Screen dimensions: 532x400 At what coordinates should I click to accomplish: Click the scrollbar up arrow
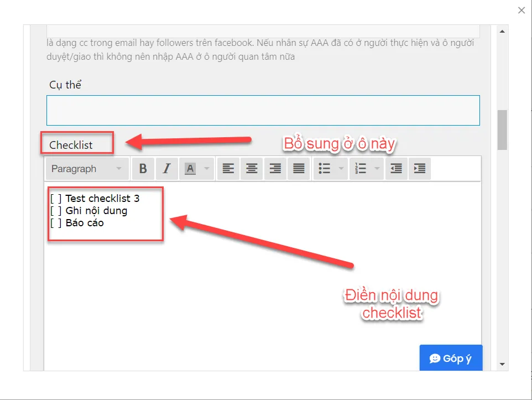[502, 32]
